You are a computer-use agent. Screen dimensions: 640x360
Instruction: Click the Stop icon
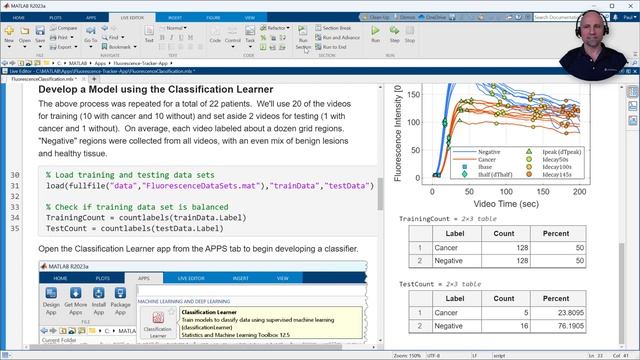click(x=410, y=31)
